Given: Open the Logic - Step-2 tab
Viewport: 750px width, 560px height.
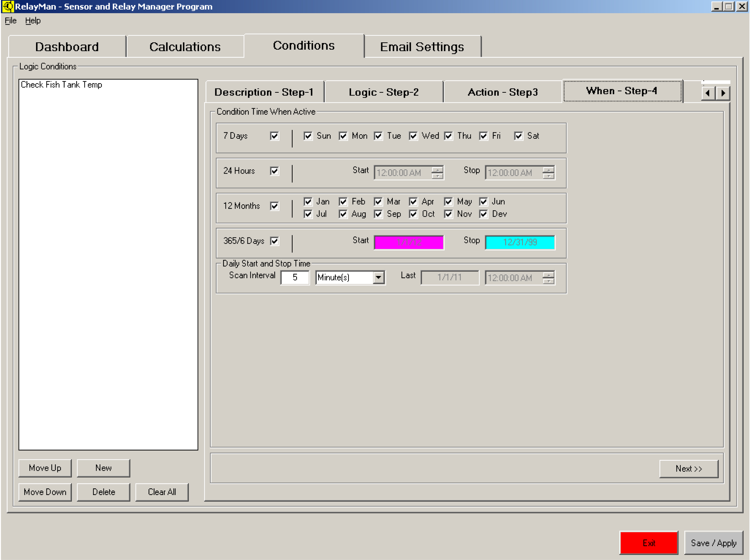Looking at the screenshot, I should point(383,92).
